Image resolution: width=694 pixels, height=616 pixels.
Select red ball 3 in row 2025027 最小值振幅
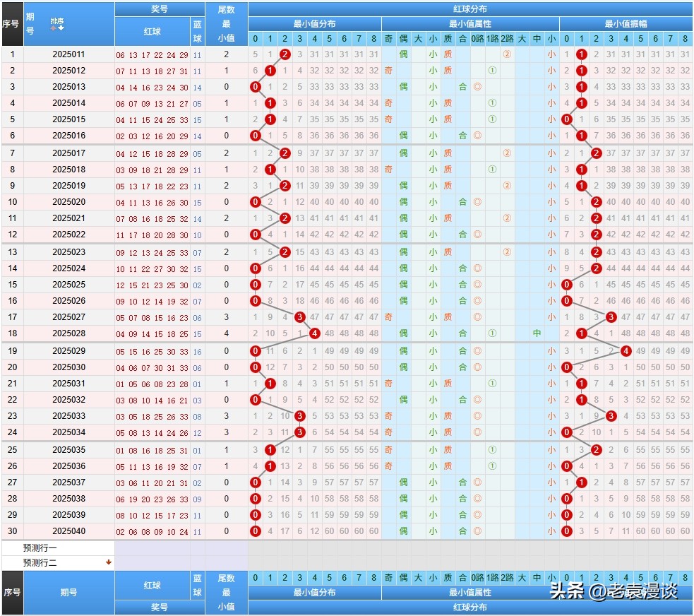pos(611,317)
